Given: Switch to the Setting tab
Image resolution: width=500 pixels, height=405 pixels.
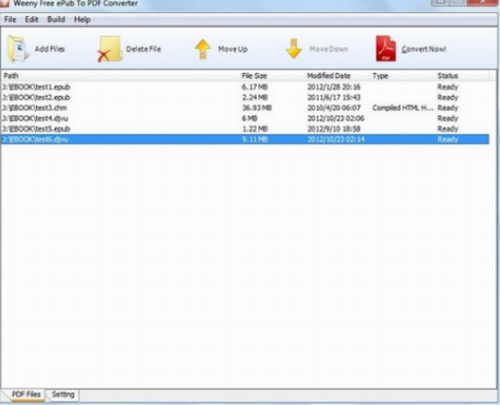Looking at the screenshot, I should click(63, 395).
